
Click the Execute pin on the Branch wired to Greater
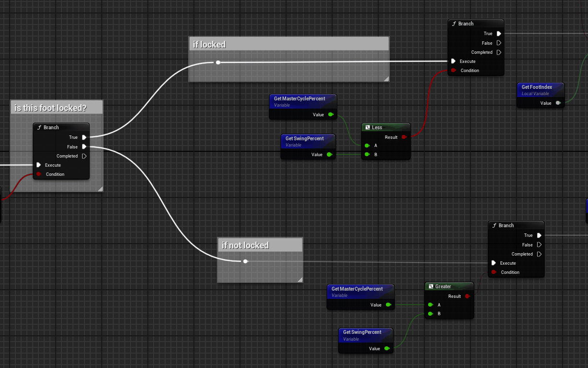click(494, 263)
